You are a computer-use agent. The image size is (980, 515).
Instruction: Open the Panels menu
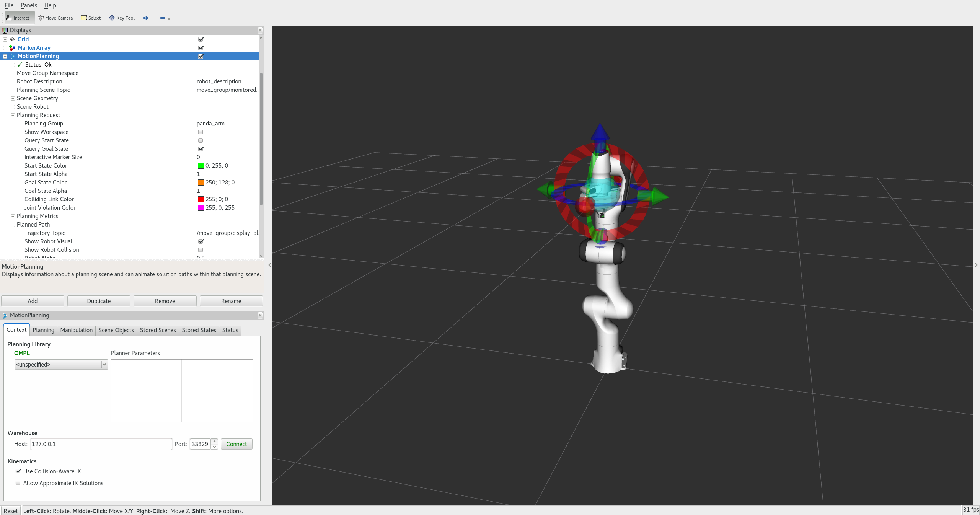pyautogui.click(x=29, y=5)
